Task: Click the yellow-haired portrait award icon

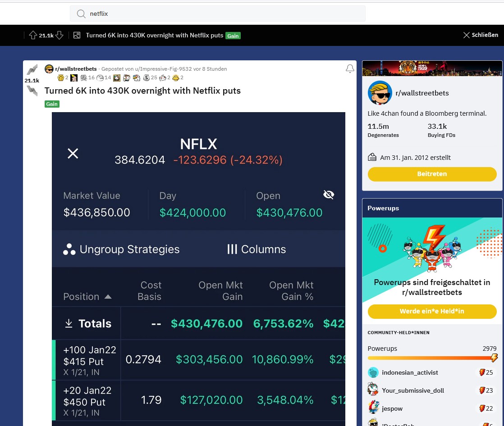Action: point(74,78)
